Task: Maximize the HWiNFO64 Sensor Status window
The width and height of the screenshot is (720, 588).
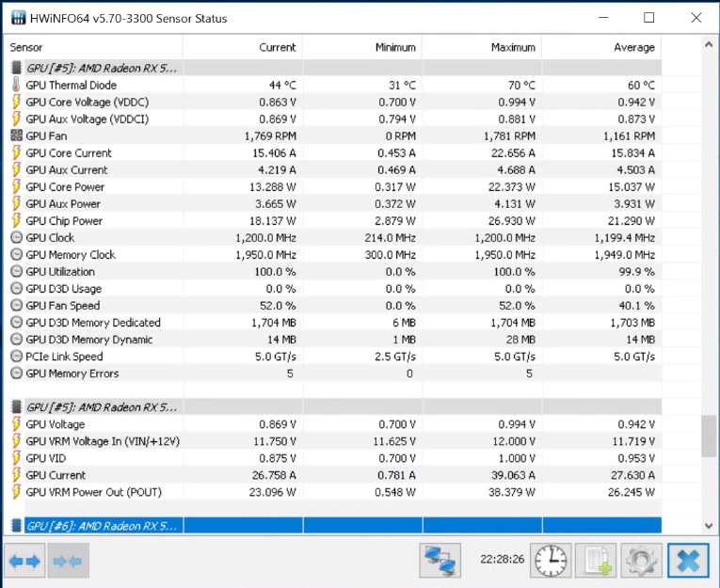Action: [x=648, y=18]
